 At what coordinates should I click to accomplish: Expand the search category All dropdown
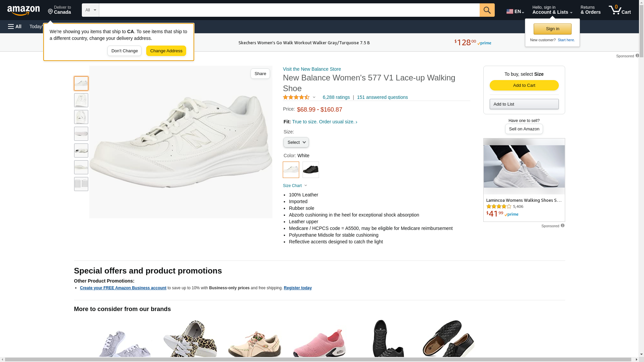[90, 10]
